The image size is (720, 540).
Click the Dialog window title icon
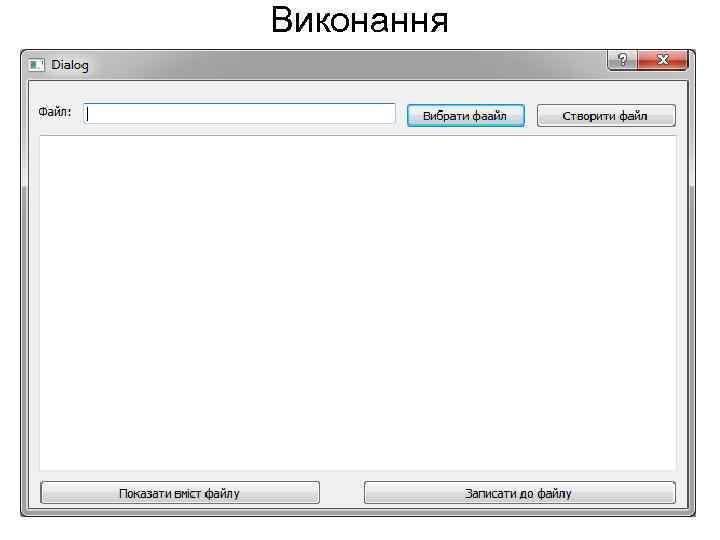click(37, 65)
